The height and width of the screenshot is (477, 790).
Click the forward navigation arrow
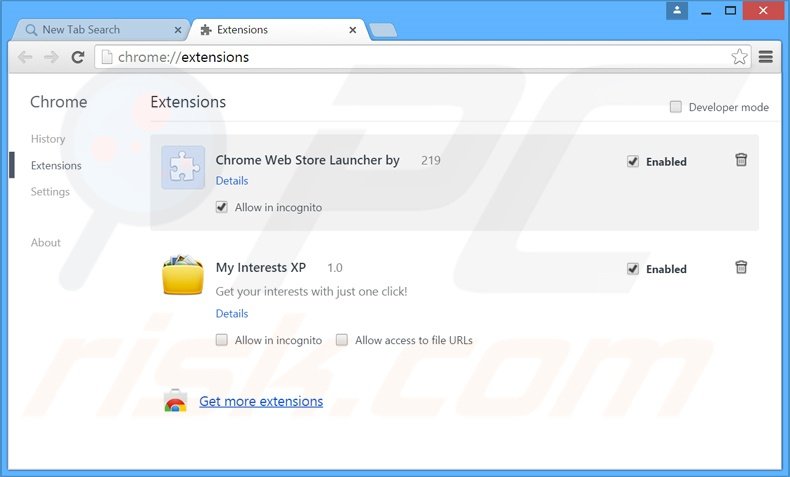[x=51, y=57]
